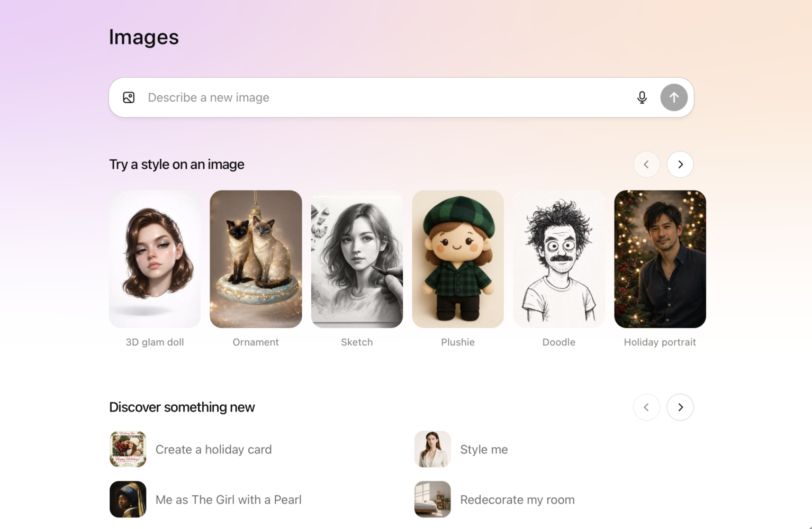This screenshot has height=529, width=812.
Task: Click the add image icon in prompt box
Action: click(x=129, y=97)
